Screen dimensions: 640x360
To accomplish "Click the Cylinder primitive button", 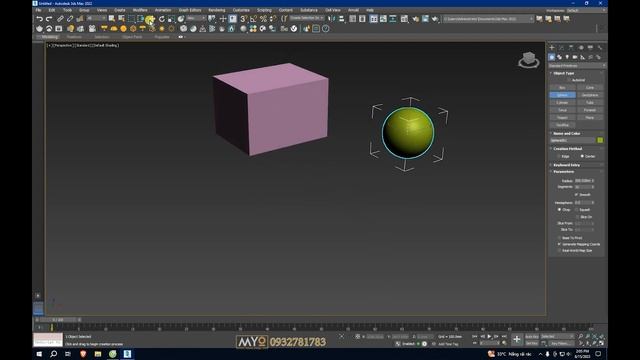I will [562, 102].
